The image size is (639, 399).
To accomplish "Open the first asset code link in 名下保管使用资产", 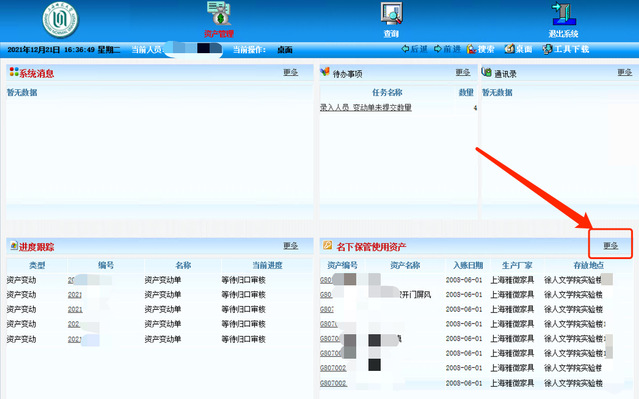I will [326, 280].
